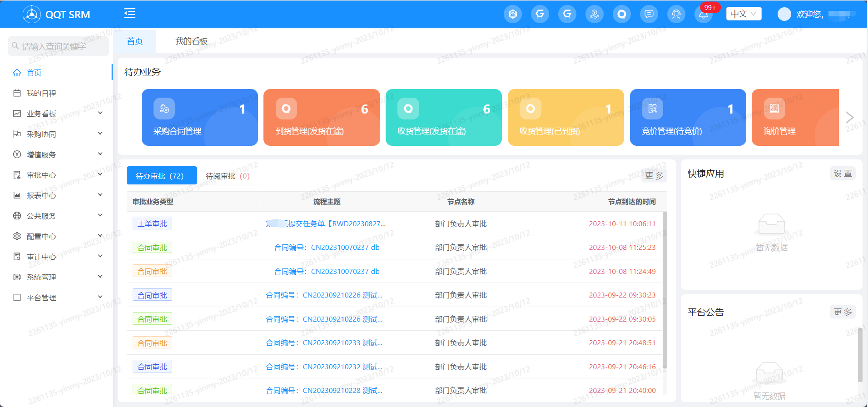
Task: Open the message speech bubble icon
Action: (x=649, y=14)
